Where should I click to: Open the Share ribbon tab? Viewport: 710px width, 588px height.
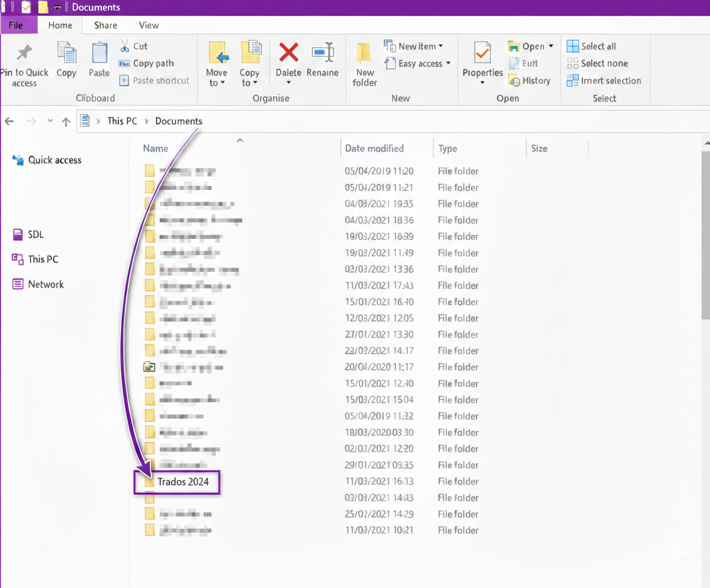pyautogui.click(x=105, y=25)
